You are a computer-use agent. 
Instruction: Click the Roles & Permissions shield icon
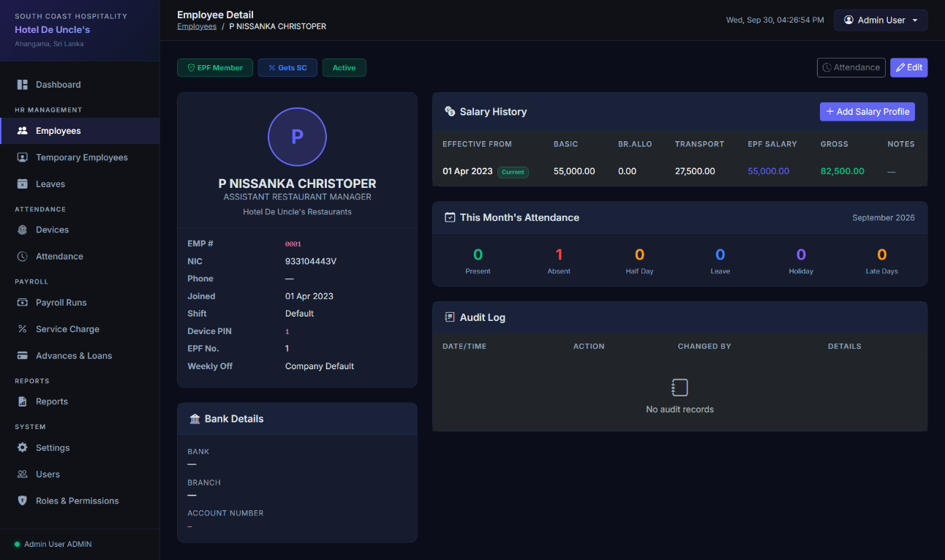22,501
